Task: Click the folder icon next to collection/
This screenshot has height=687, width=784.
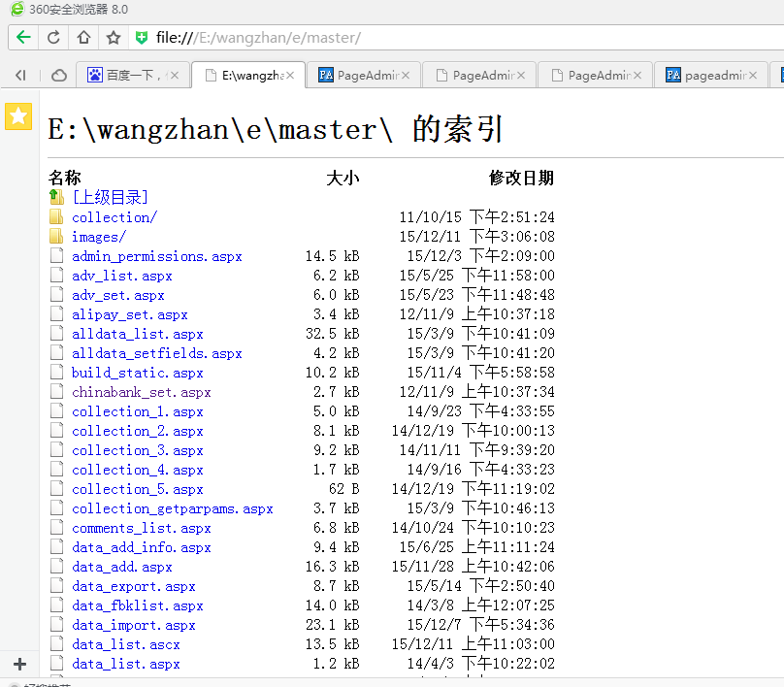Action: point(56,217)
